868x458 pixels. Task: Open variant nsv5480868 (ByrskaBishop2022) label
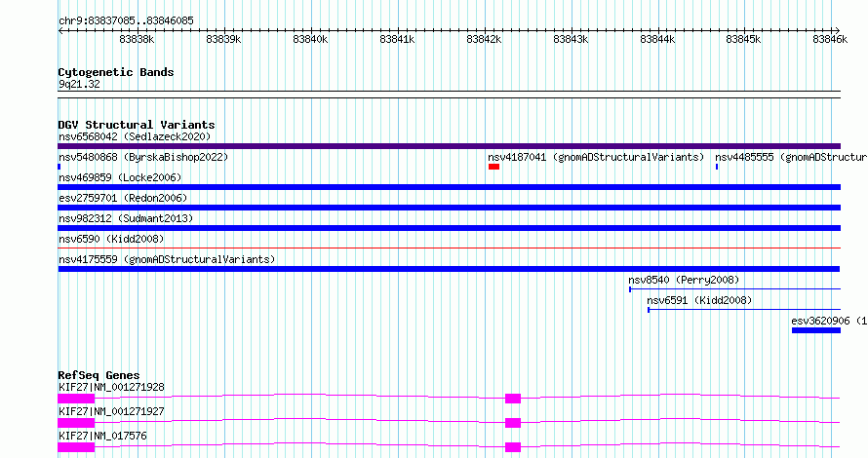143,157
